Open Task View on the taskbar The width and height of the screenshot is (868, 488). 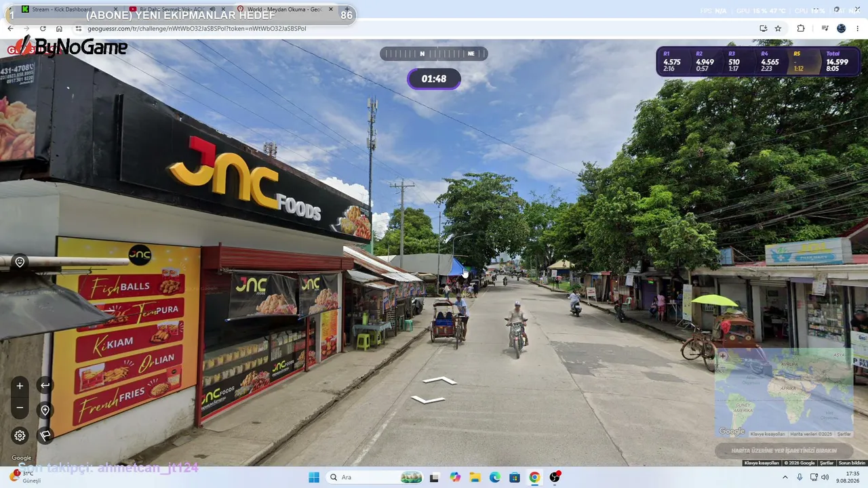tap(435, 477)
